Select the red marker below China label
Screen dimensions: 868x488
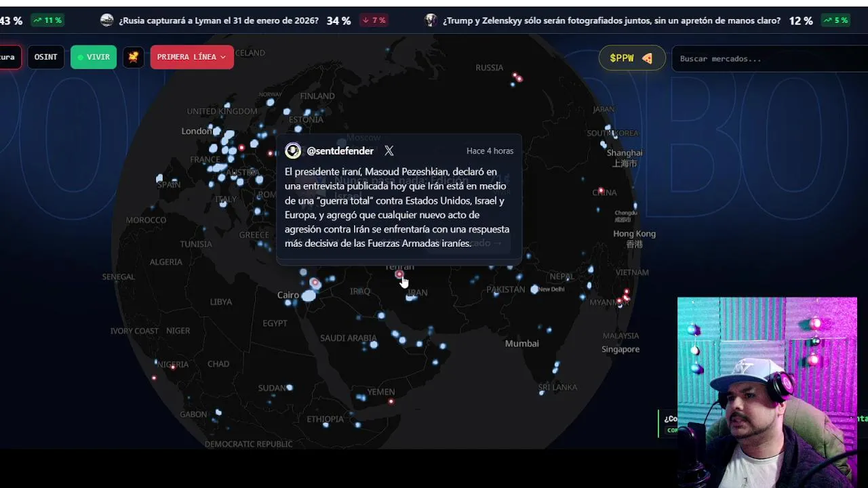(601, 190)
